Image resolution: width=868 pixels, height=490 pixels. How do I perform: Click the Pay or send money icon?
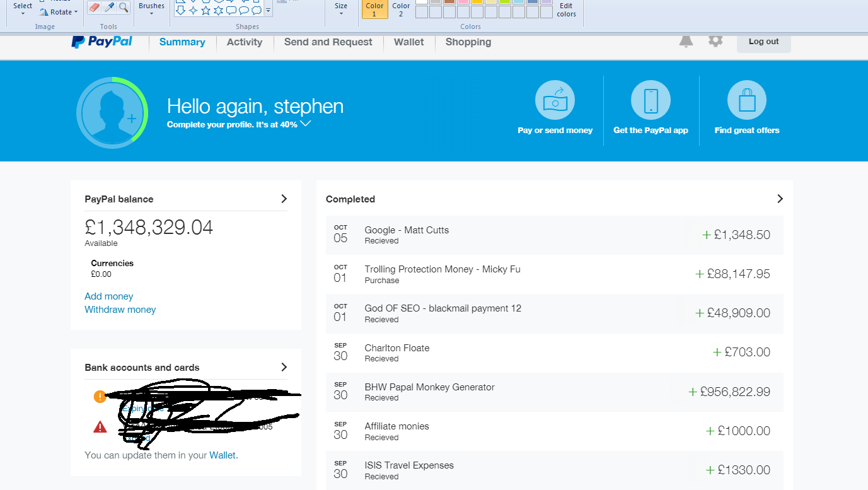[x=555, y=100]
